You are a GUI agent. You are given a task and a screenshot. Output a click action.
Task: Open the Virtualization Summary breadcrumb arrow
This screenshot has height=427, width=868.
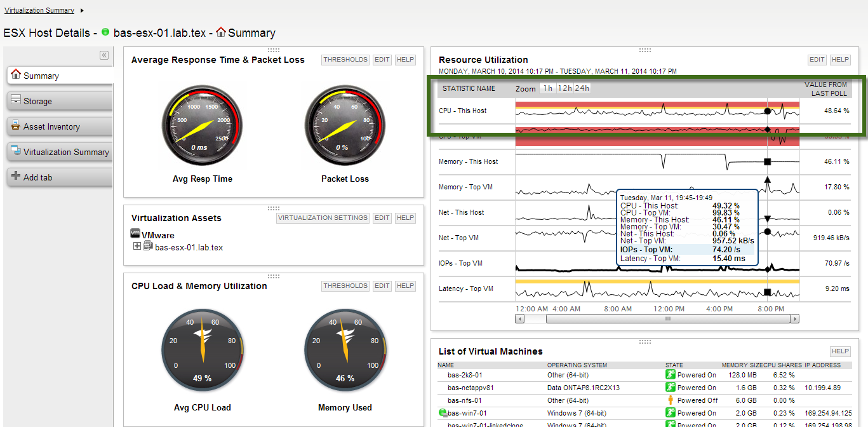point(82,11)
